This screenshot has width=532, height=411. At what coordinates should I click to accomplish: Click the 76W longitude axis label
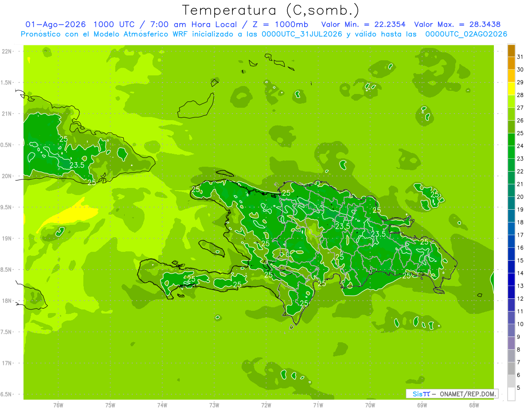(x=58, y=405)
